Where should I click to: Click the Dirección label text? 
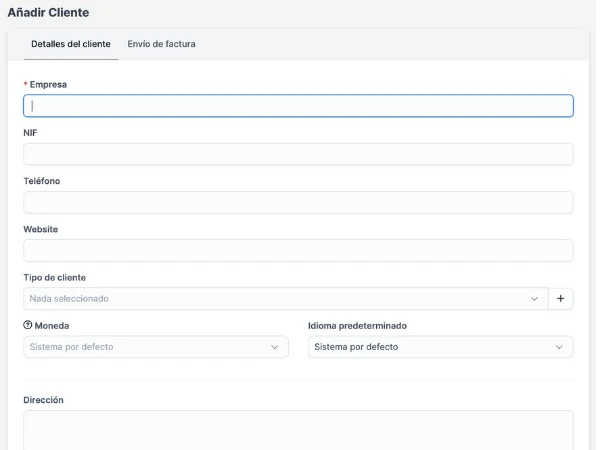coord(43,400)
